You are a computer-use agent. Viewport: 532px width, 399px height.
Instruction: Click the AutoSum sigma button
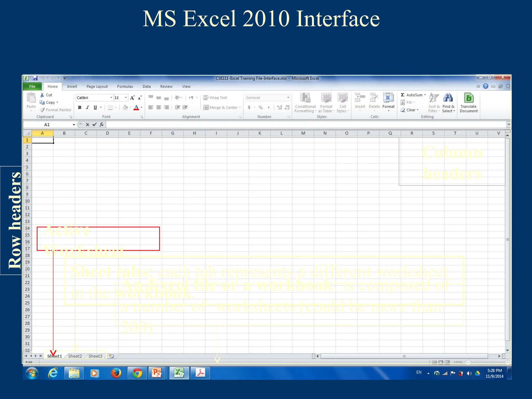[412, 95]
